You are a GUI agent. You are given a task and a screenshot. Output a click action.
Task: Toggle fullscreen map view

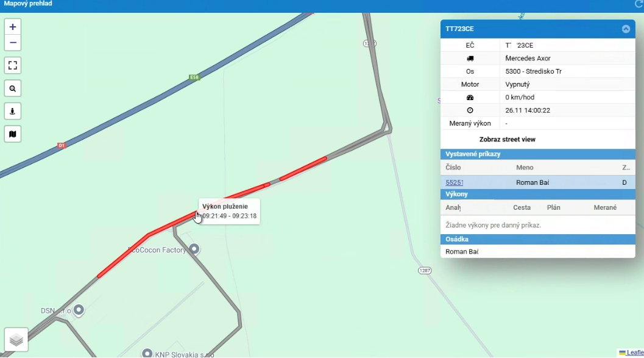point(13,65)
